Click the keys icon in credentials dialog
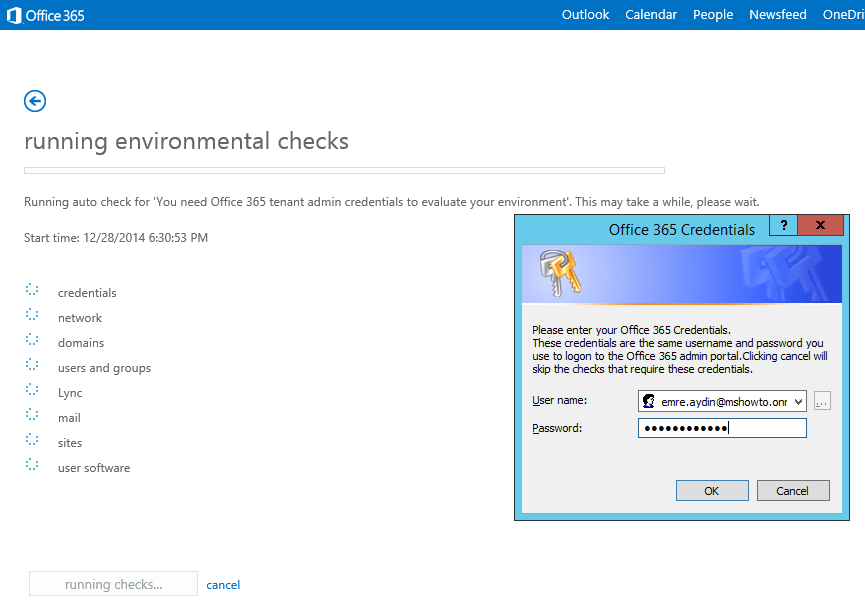The image size is (865, 605). (560, 272)
